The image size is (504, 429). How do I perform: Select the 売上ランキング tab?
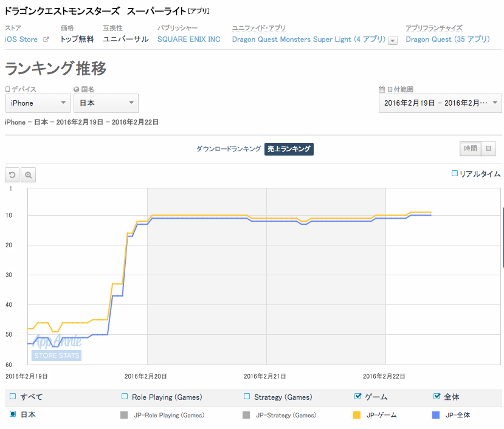pos(289,149)
